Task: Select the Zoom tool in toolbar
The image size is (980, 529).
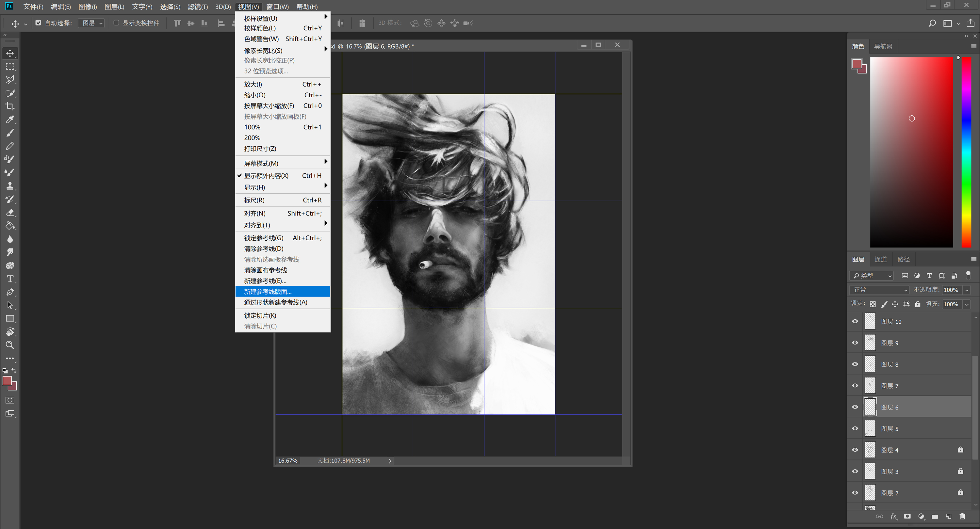Action: [10, 345]
